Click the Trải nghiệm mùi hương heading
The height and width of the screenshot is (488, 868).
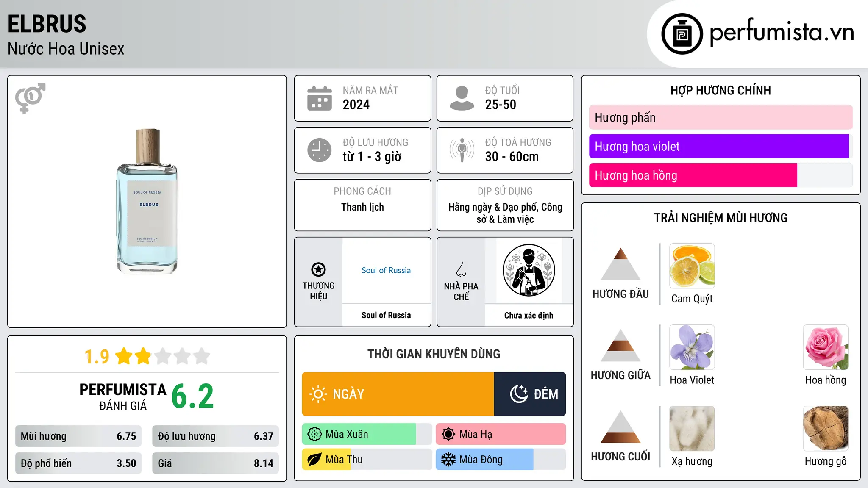click(721, 218)
